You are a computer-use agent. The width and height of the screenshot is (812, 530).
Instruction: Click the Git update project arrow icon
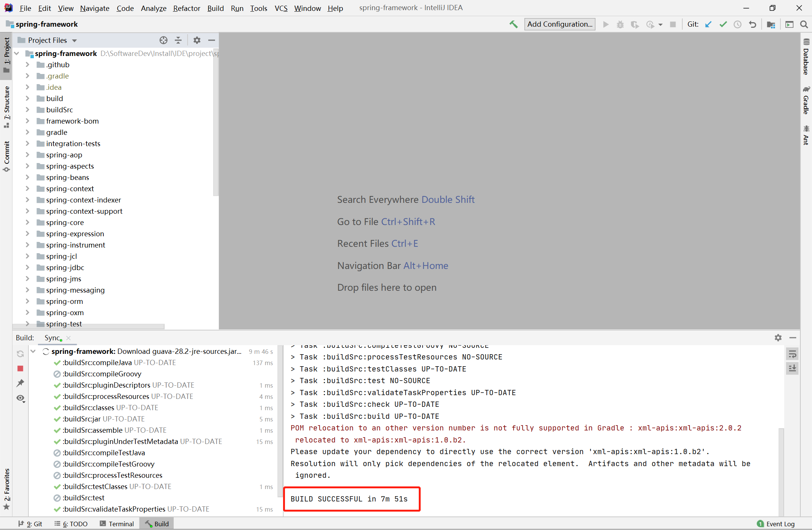(708, 24)
